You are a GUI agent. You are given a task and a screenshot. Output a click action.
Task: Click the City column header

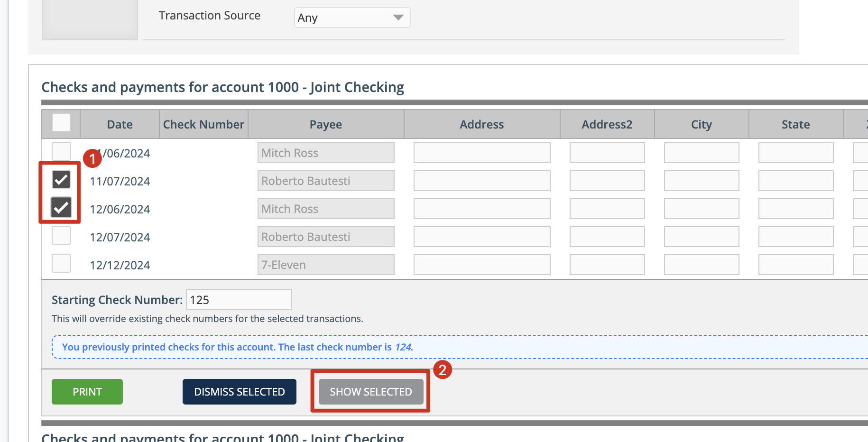coord(702,124)
